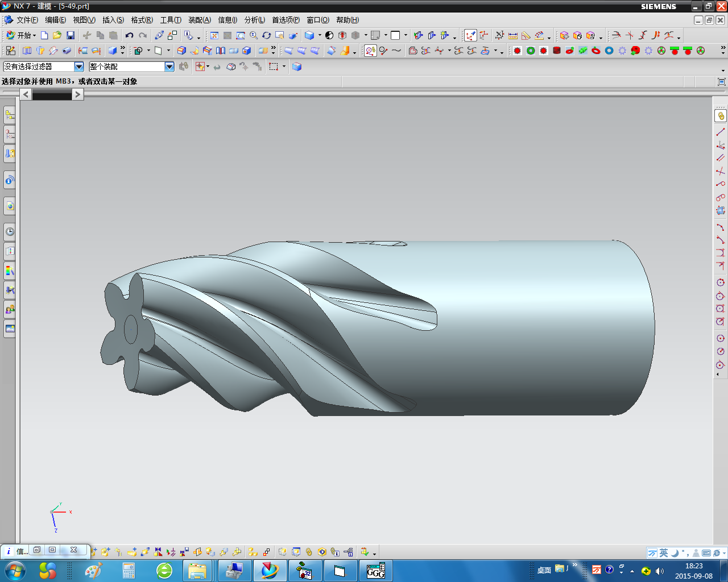Click the volume icon in system tray
This screenshot has width=728, height=582.
click(660, 571)
